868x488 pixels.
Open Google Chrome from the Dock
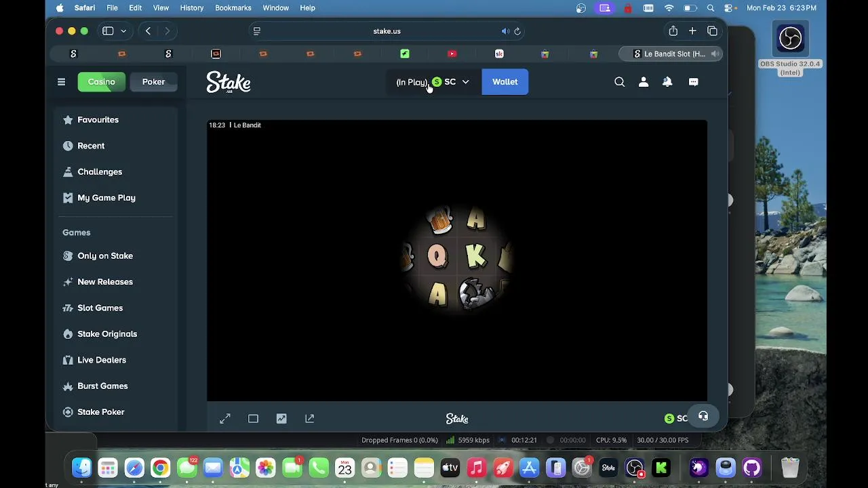pyautogui.click(x=160, y=468)
